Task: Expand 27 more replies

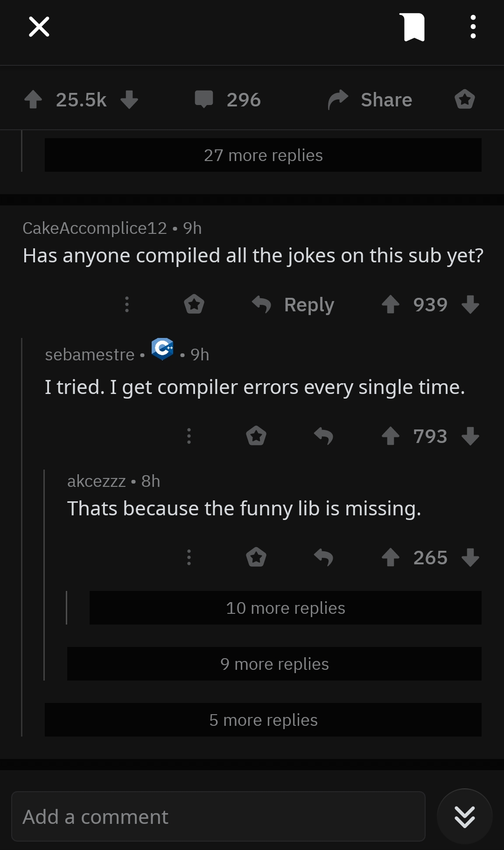Action: pyautogui.click(x=263, y=155)
